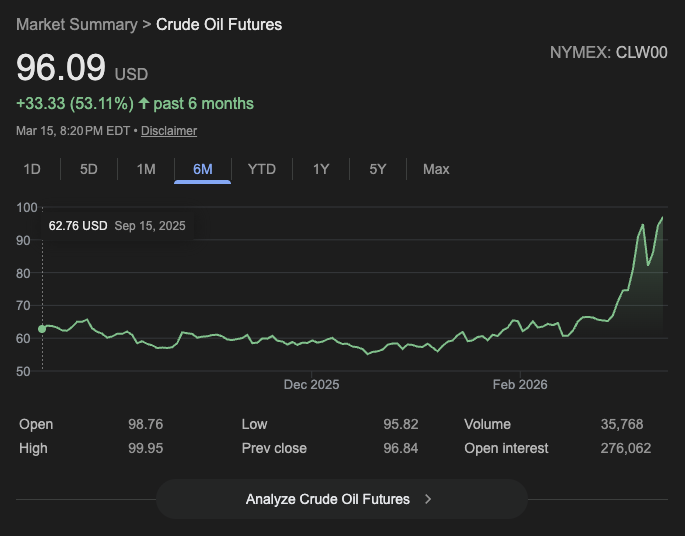Click the green up arrow icon

tap(144, 103)
